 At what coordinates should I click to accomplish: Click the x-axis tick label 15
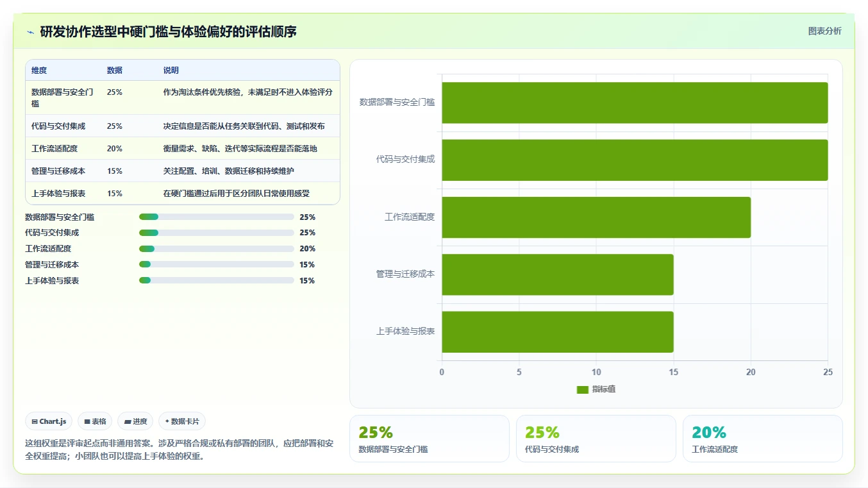(673, 372)
